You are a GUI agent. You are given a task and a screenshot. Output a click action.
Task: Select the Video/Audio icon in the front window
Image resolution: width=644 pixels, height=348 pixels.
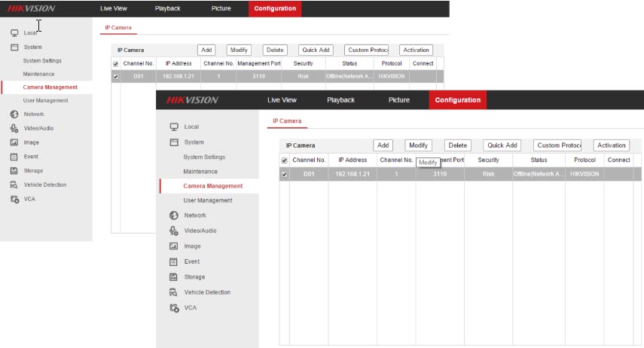173,230
